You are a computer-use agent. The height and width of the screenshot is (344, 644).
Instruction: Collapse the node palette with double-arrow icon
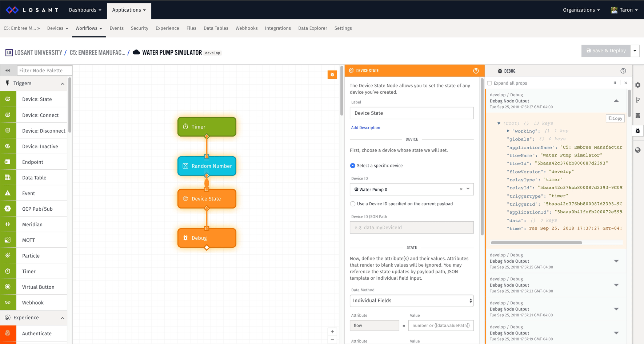point(8,70)
